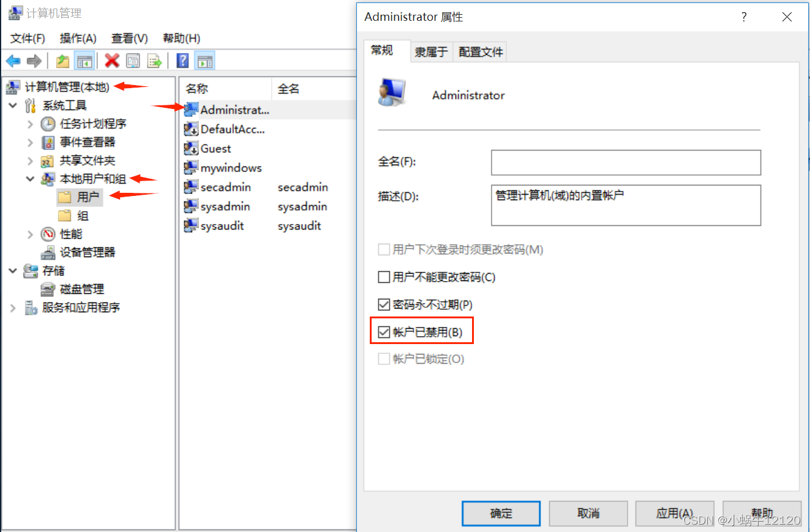Click the 确定 button
Screen dimensions: 810x532
coord(501,514)
